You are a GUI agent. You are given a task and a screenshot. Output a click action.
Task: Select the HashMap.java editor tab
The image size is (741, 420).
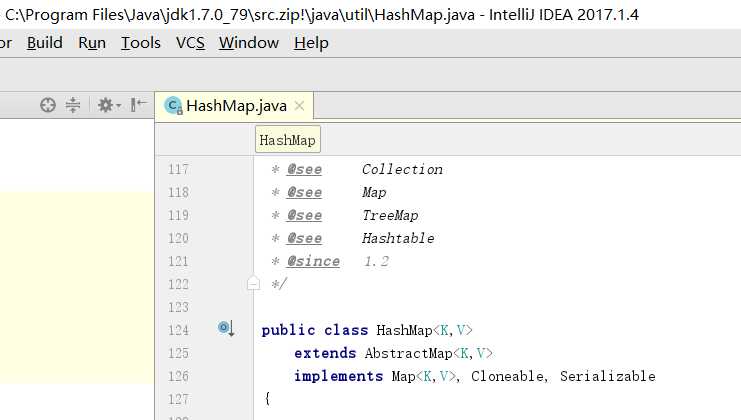pos(234,106)
